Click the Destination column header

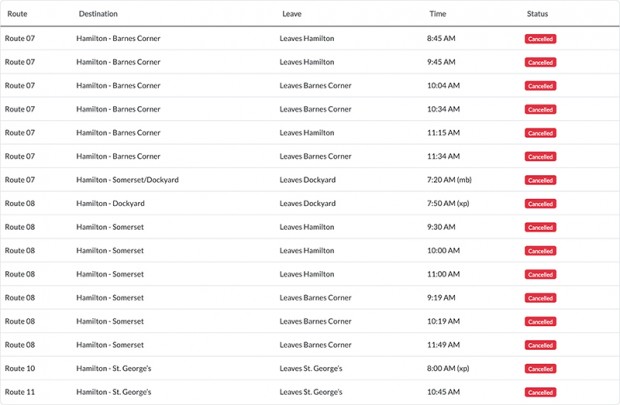click(98, 14)
